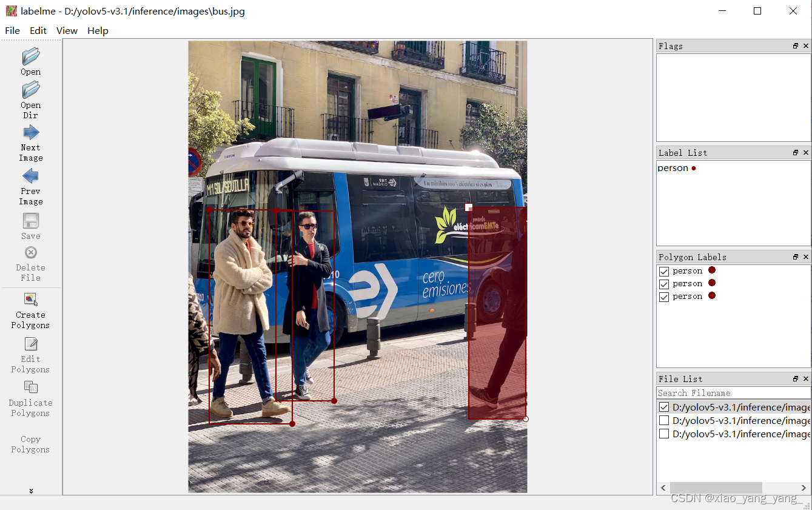Open the Help menu
Viewport: 812px width, 510px height.
(98, 30)
